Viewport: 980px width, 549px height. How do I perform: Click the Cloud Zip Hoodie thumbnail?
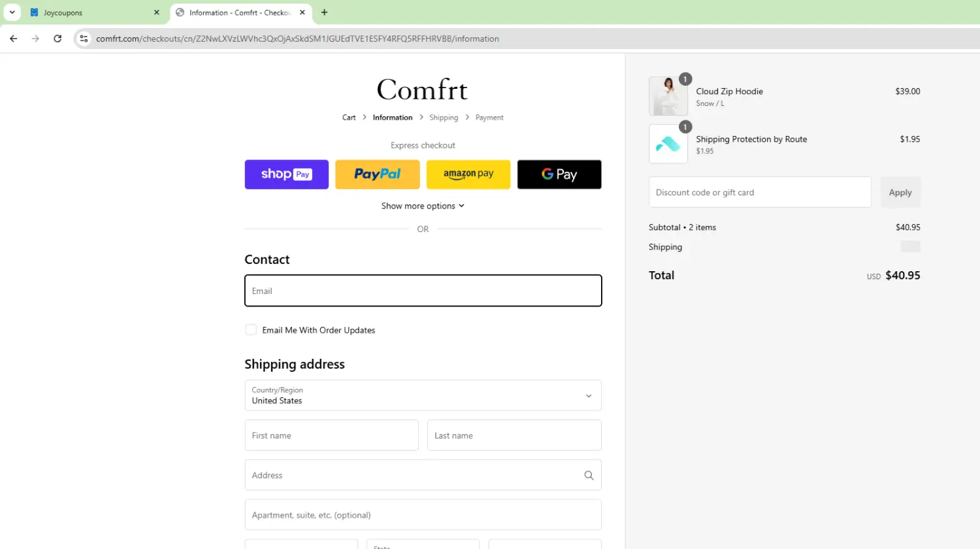(668, 96)
